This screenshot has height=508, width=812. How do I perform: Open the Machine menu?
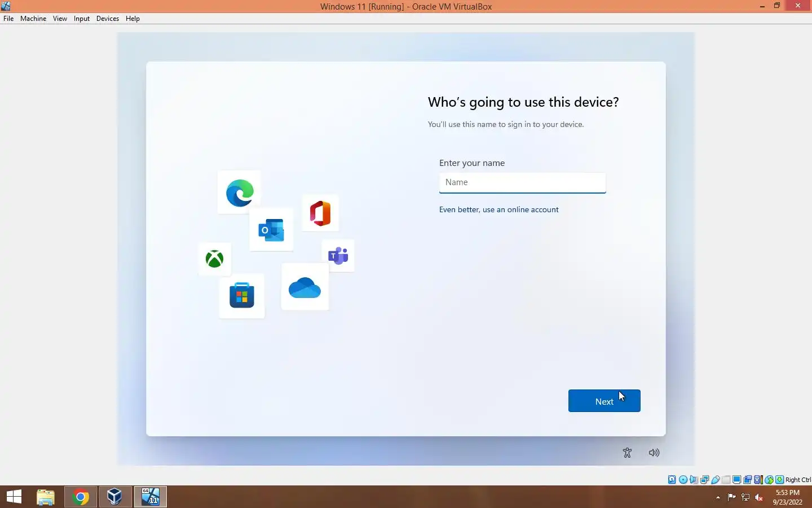[x=33, y=19]
